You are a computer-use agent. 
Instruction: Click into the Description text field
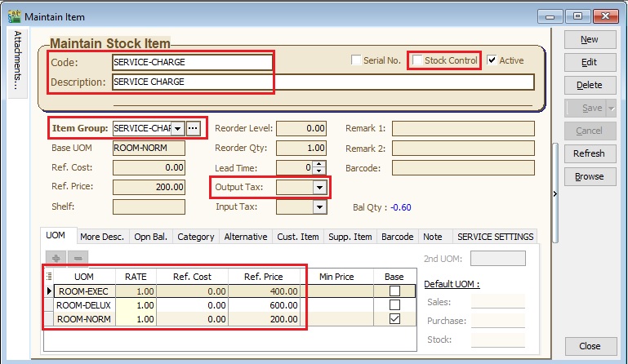[x=322, y=82]
